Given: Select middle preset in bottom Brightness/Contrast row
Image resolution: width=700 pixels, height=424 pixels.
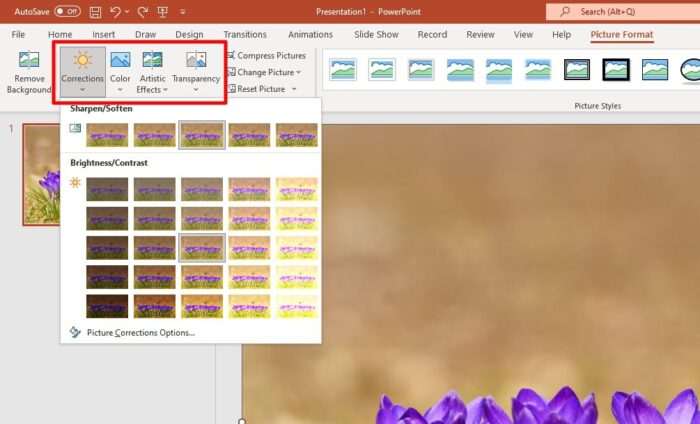Looking at the screenshot, I should (x=202, y=306).
